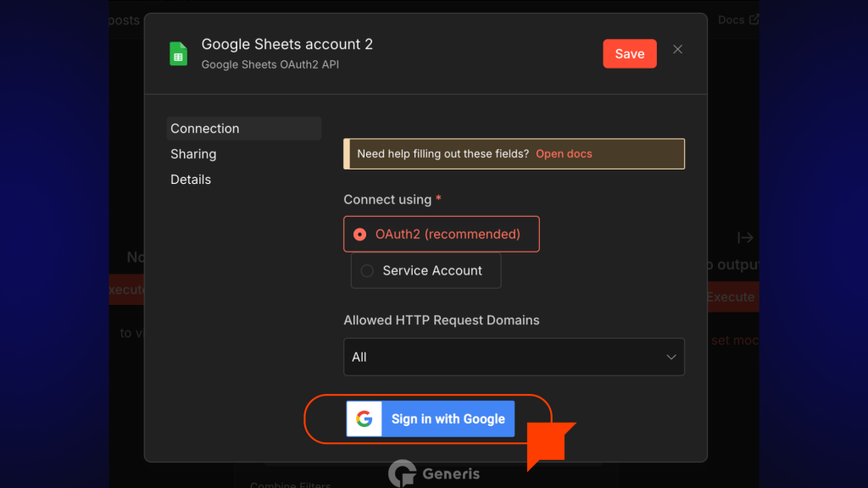The height and width of the screenshot is (488, 868).
Task: Close the credential dialog with the X
Action: click(x=677, y=50)
